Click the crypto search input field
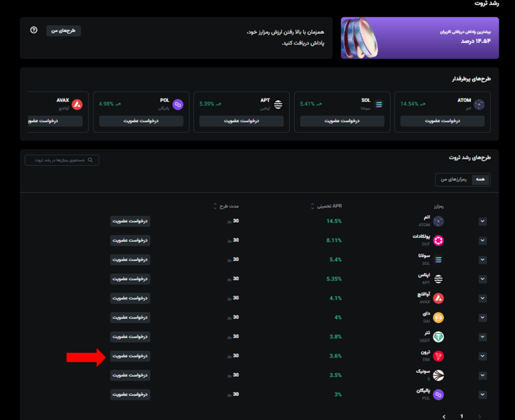 [62, 160]
